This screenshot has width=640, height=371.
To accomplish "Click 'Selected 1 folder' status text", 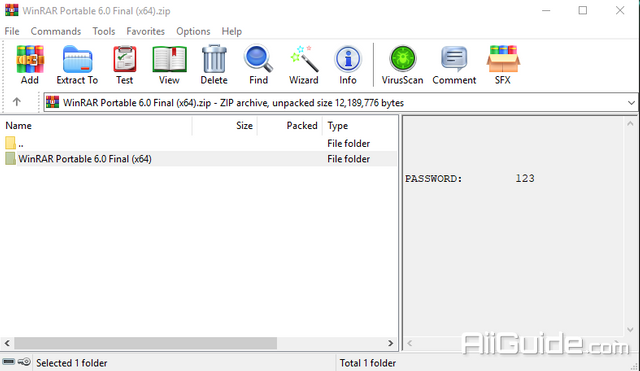I will click(71, 363).
